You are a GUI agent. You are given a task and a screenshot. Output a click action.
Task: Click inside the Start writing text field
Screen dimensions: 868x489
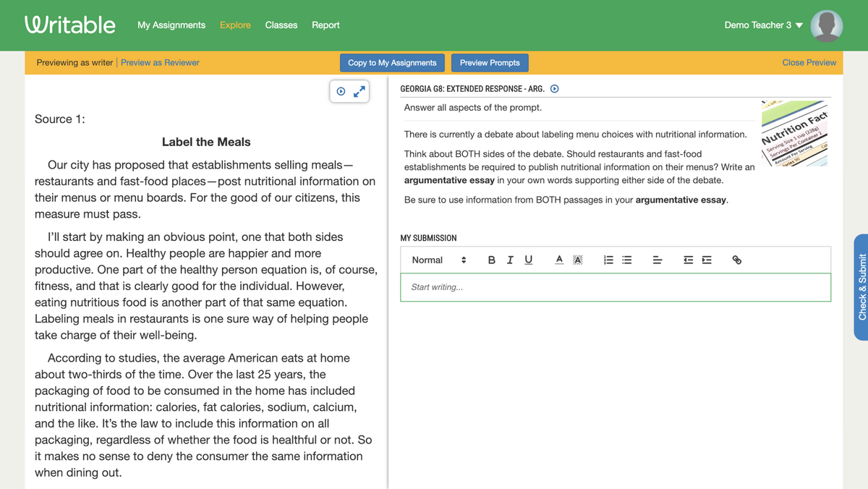(616, 287)
